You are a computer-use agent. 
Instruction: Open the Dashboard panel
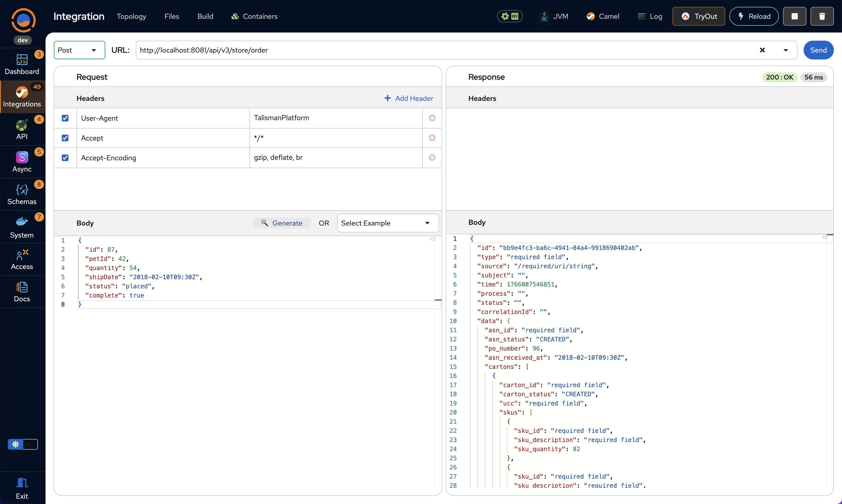click(22, 63)
